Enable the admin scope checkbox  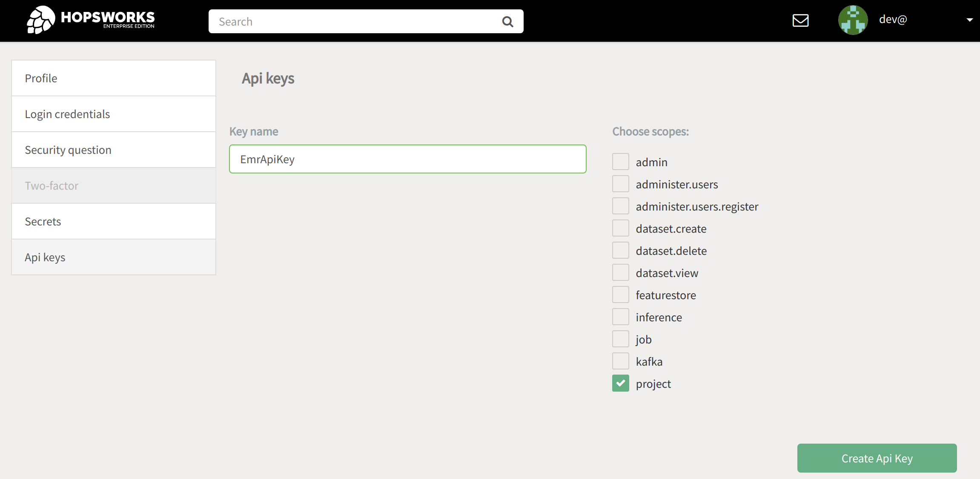[620, 161]
